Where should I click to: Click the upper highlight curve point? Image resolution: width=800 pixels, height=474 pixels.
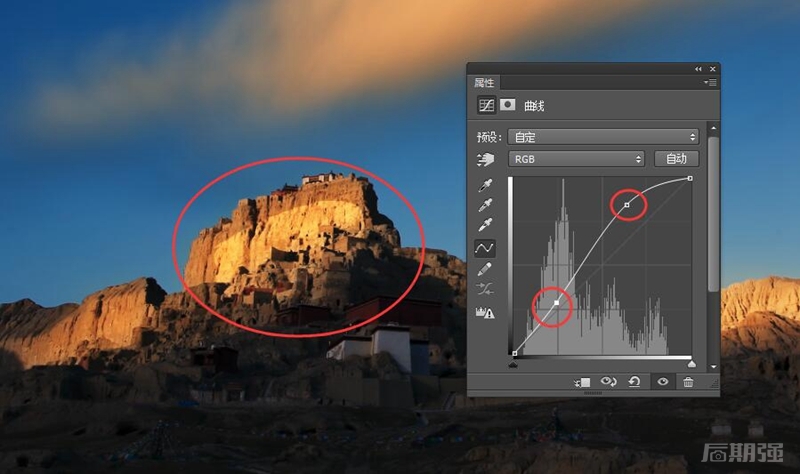click(627, 205)
